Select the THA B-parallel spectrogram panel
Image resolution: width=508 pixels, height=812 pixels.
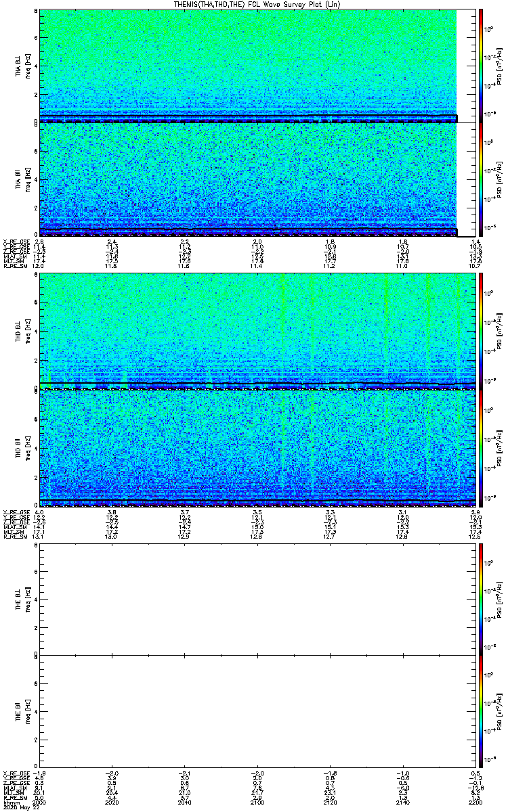coord(258,179)
